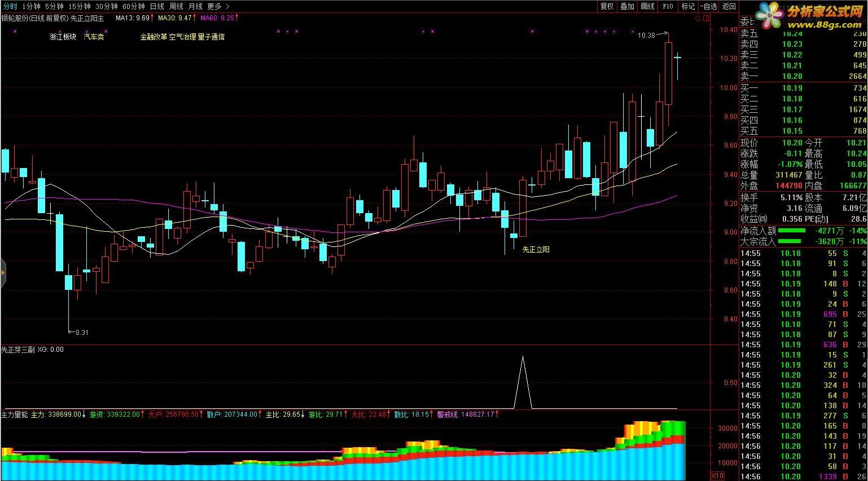
Task: Click the 买四 10.16 bid row
Action: click(803, 120)
